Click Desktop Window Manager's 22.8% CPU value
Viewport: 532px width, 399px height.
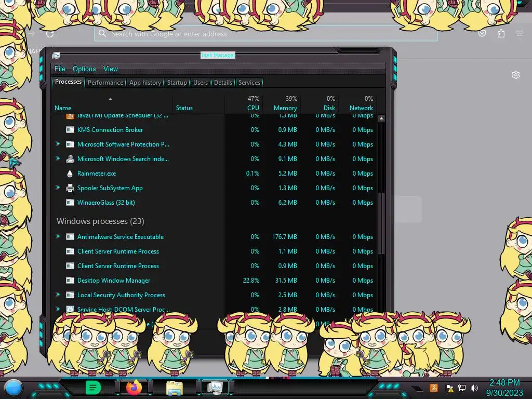coord(251,281)
